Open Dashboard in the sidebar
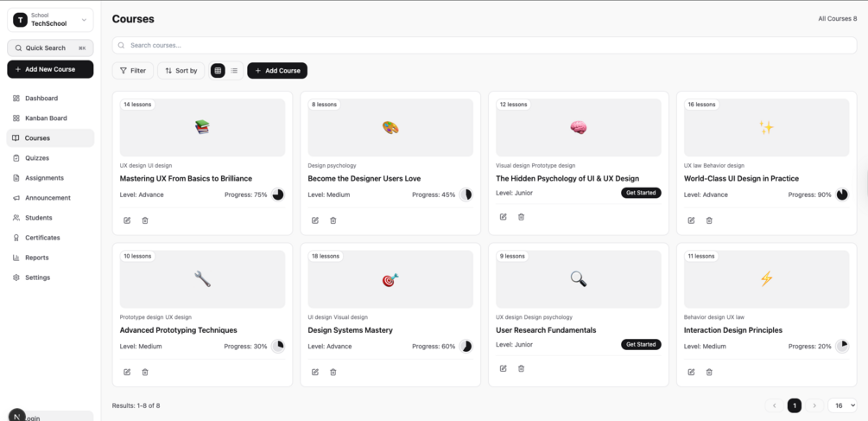The height and width of the screenshot is (421, 868). tap(50, 98)
